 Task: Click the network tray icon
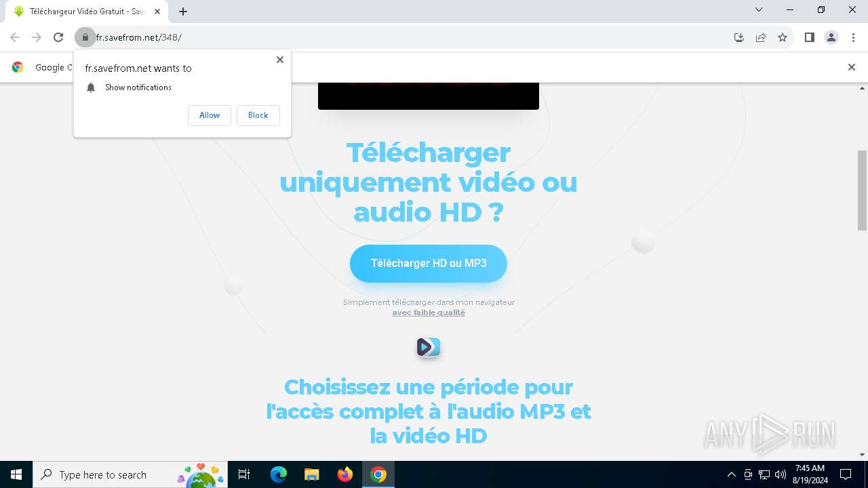pos(764,474)
